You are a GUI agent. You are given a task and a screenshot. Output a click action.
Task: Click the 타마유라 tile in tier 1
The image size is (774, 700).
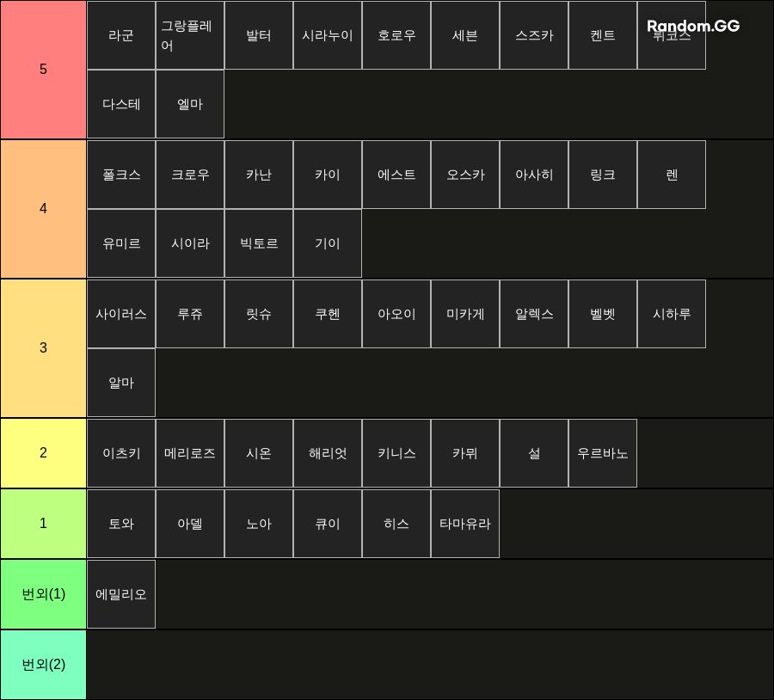click(465, 524)
